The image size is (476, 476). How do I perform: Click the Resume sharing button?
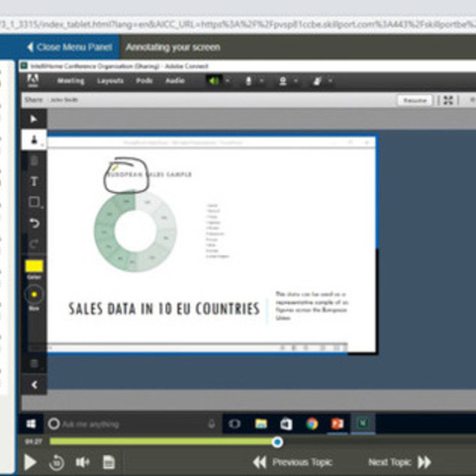(x=415, y=101)
